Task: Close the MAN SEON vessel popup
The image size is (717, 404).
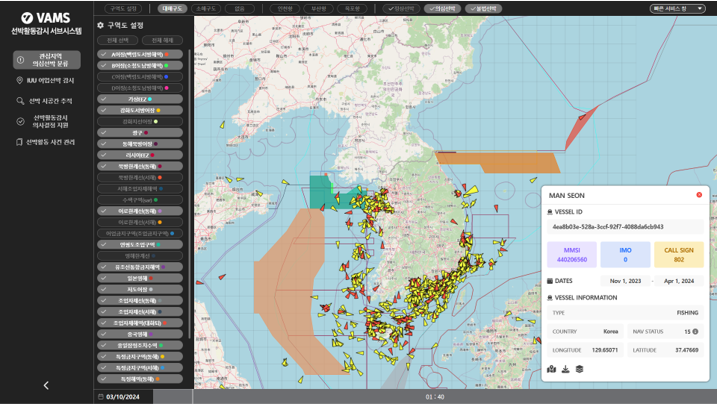Action: point(699,195)
